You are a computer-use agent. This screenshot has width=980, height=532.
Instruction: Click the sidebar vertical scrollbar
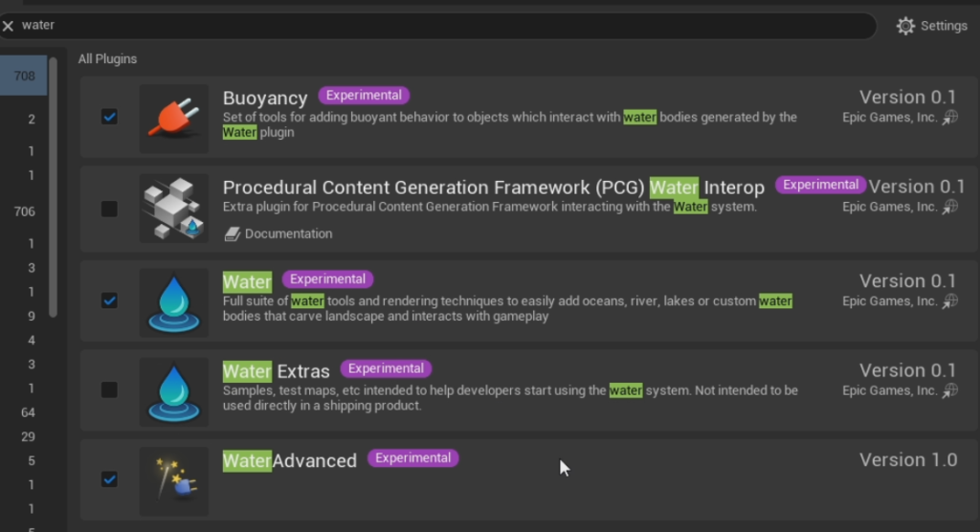(54, 188)
